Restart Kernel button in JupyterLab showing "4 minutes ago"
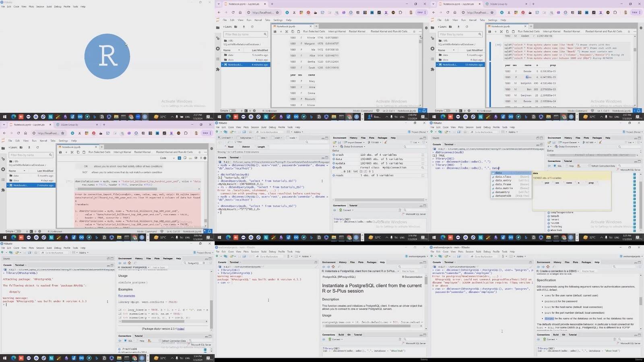This screenshot has width=644, height=362. tap(357, 31)
